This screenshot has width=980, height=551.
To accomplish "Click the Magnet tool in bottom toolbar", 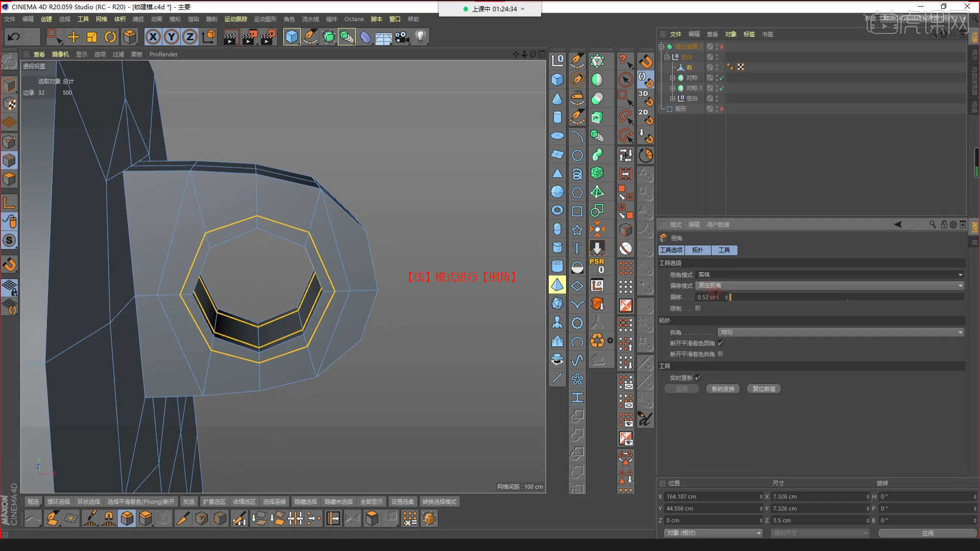I will [109, 519].
